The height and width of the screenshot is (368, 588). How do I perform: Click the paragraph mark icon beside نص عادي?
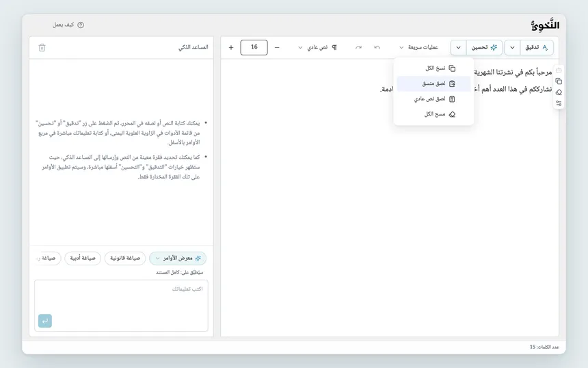[x=334, y=47]
